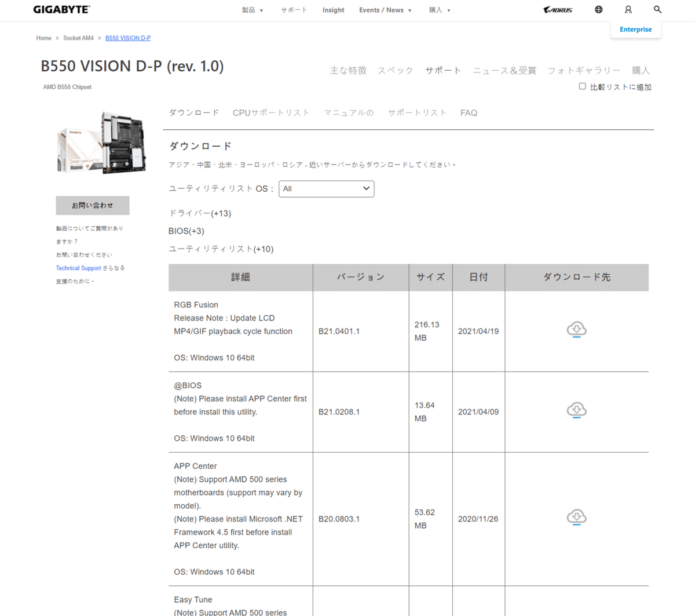Switch to the スペック tab

tap(396, 70)
